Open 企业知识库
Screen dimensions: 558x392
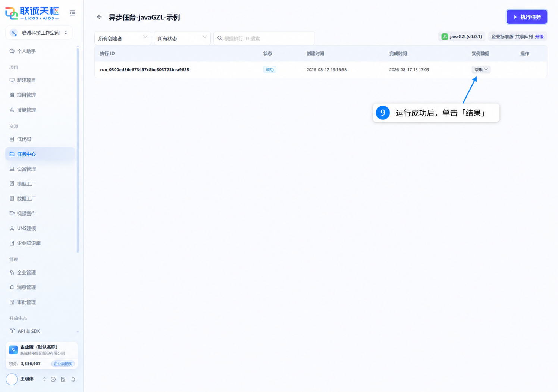point(40,243)
